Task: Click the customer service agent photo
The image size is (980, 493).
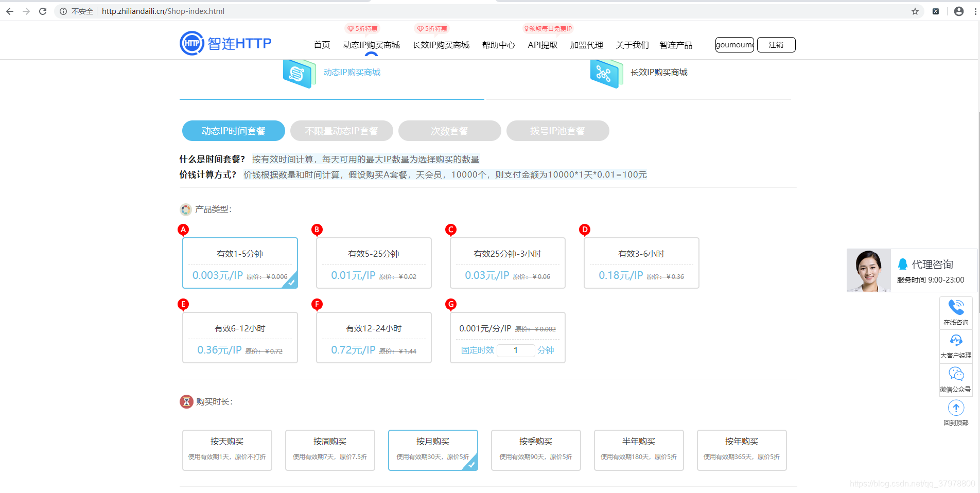Action: click(x=868, y=270)
